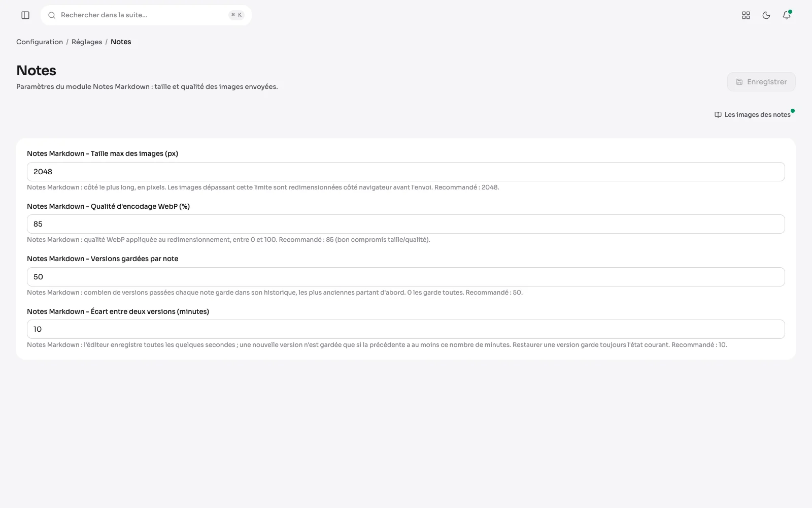Image resolution: width=812 pixels, height=508 pixels.
Task: Click the Paramètres du module Notes Markdown subtitle
Action: coord(147,87)
